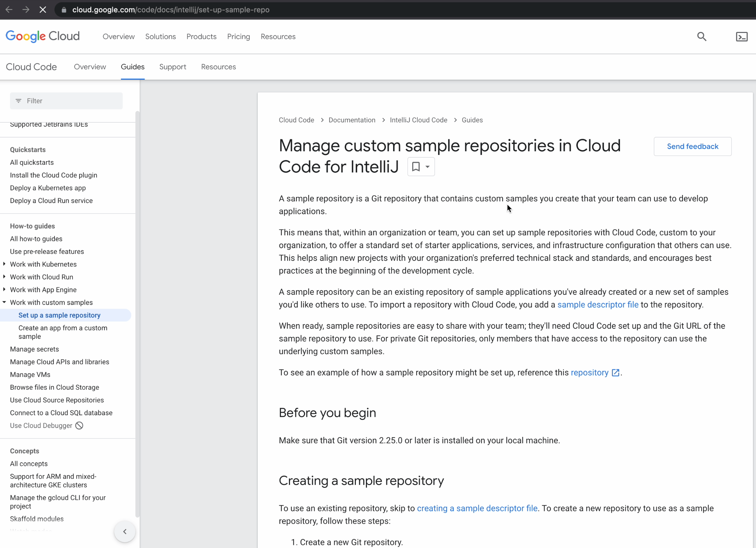The image size is (756, 548).
Task: Click lock icon in address bar
Action: tap(64, 10)
